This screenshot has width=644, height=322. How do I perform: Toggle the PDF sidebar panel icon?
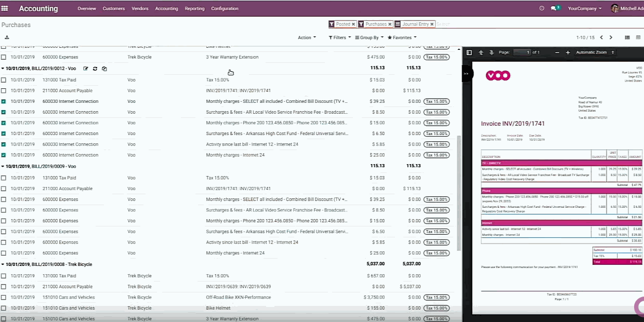pos(468,52)
